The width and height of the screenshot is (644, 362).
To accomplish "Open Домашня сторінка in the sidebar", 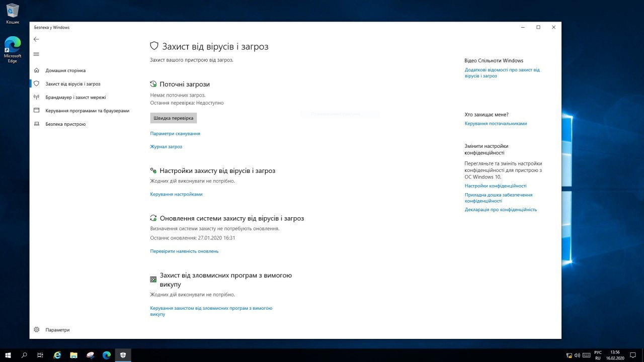I will [x=65, y=71].
